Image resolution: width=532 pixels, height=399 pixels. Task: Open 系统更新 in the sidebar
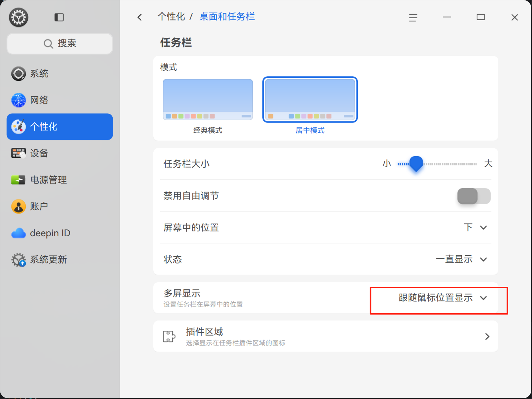pyautogui.click(x=60, y=259)
